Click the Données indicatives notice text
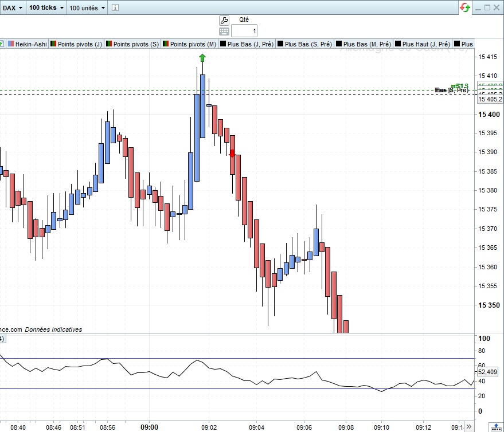Screen dimensions: 504x432 tap(53, 329)
